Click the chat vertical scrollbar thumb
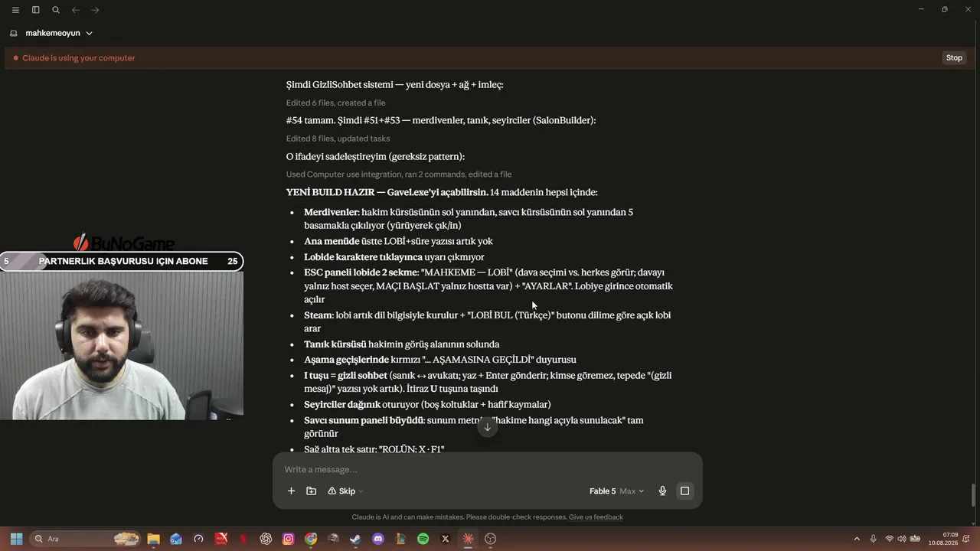Viewport: 980px width, 551px height. [974, 495]
